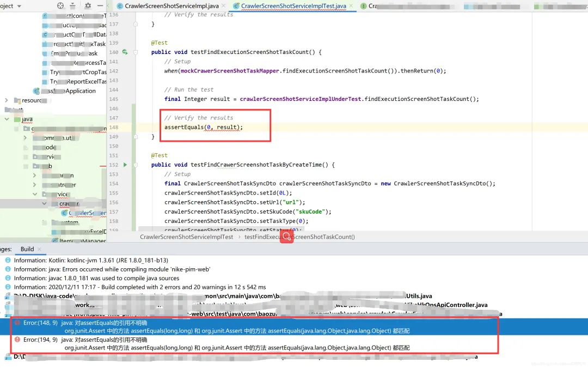Click fold end marker on line 137
Image resolution: width=588 pixels, height=368 pixels.
(136, 24)
